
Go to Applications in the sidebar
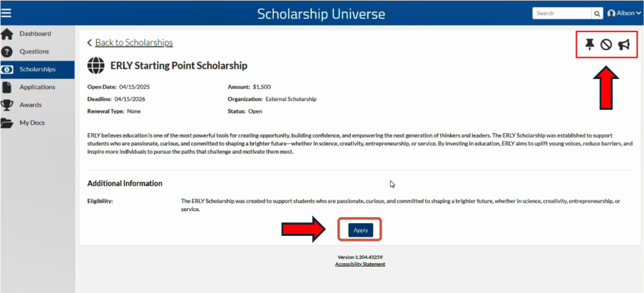[x=37, y=87]
